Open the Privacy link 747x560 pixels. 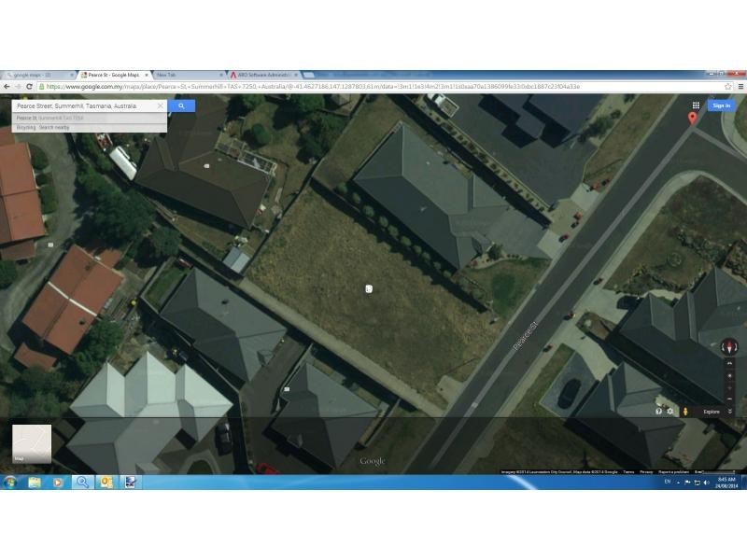click(646, 472)
